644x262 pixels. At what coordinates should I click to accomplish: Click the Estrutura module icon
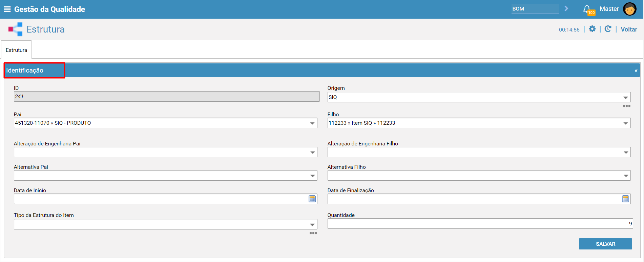tap(15, 29)
